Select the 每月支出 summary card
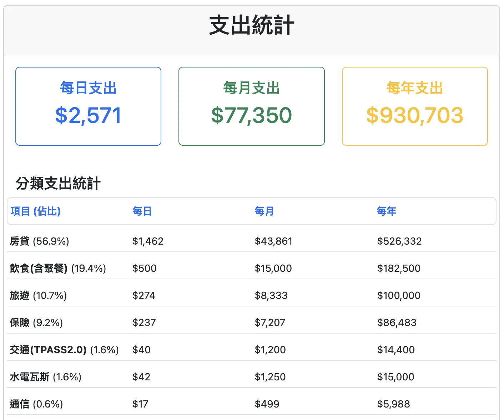Screen dimensions: 504x420 click(x=251, y=105)
